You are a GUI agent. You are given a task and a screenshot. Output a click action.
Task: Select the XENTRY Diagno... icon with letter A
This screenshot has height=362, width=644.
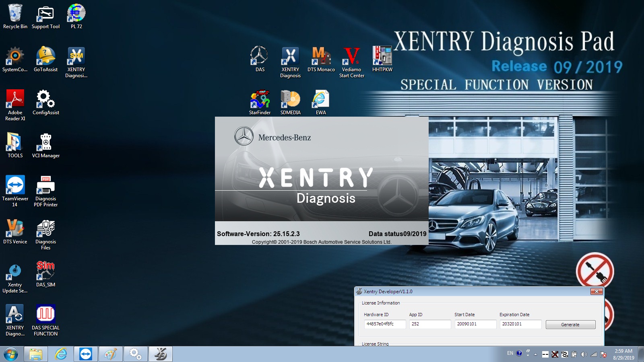click(x=15, y=321)
